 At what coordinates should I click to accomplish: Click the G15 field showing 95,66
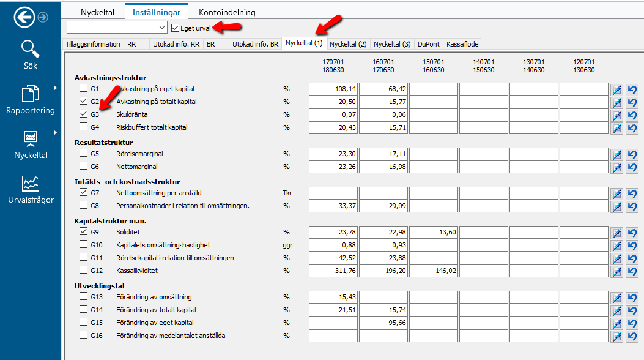pyautogui.click(x=383, y=323)
